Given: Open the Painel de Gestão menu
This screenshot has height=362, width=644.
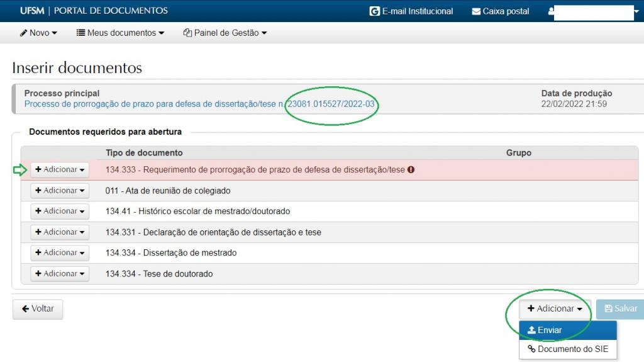Looking at the screenshot, I should pyautogui.click(x=225, y=33).
